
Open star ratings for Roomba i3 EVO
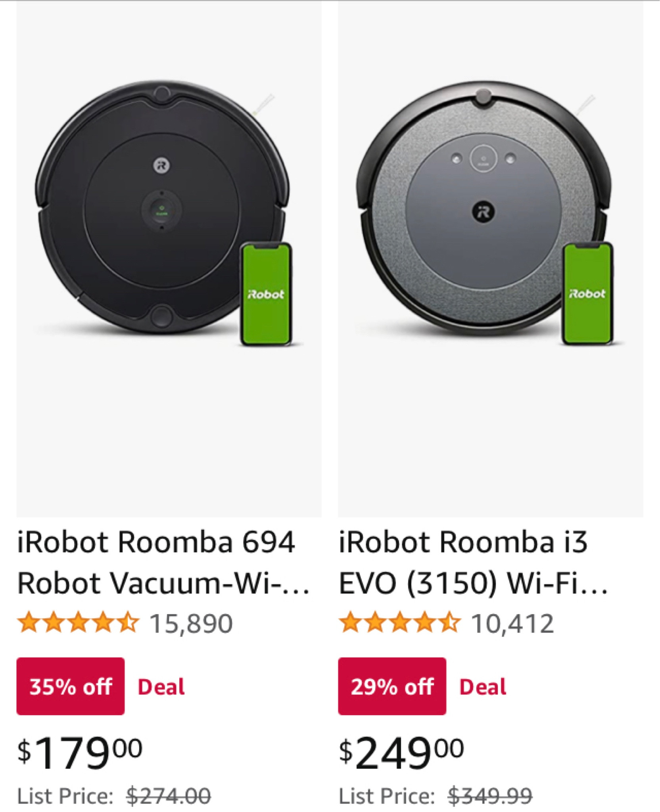point(399,624)
